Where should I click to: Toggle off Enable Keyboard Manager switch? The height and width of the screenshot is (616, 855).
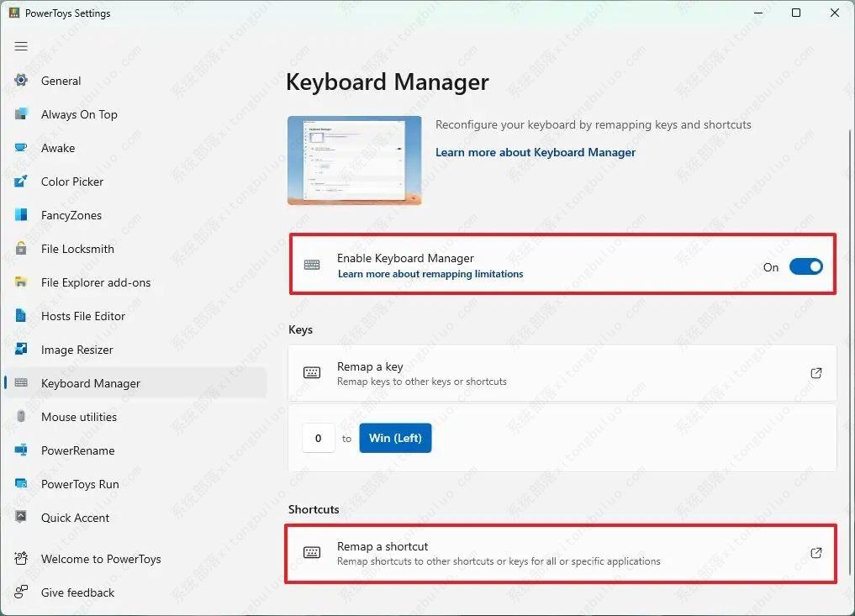pos(805,267)
